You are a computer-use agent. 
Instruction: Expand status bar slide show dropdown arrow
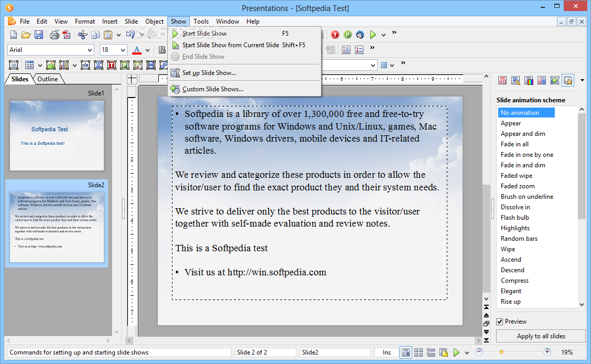(x=467, y=352)
